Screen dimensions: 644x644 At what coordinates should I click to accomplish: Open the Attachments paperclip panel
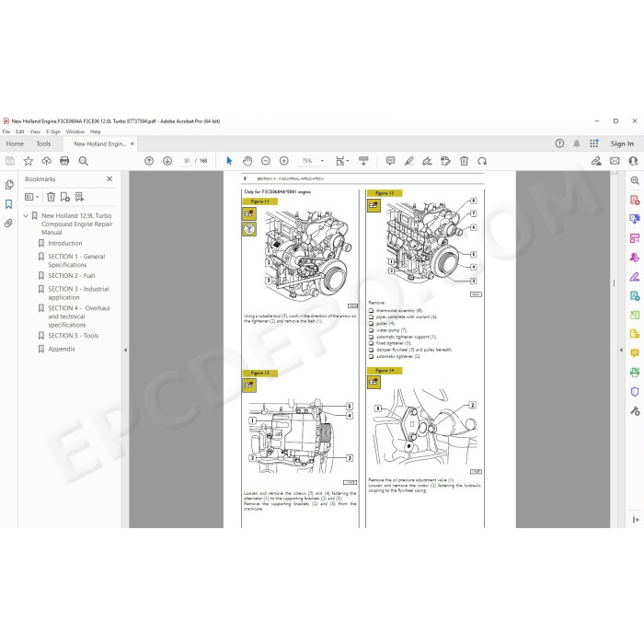8,223
